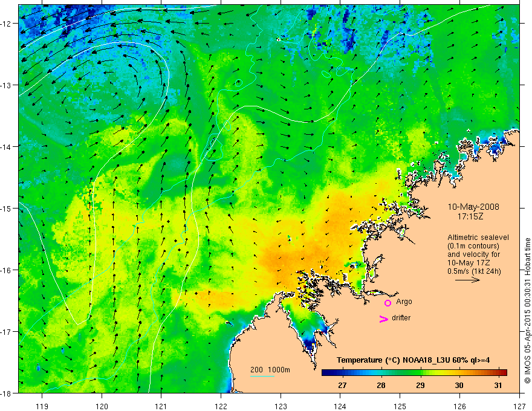Viewport: 532px width, 411px height.
Task: Click the Temperature (°C) NOAA18_L3U title
Action: coord(413,360)
